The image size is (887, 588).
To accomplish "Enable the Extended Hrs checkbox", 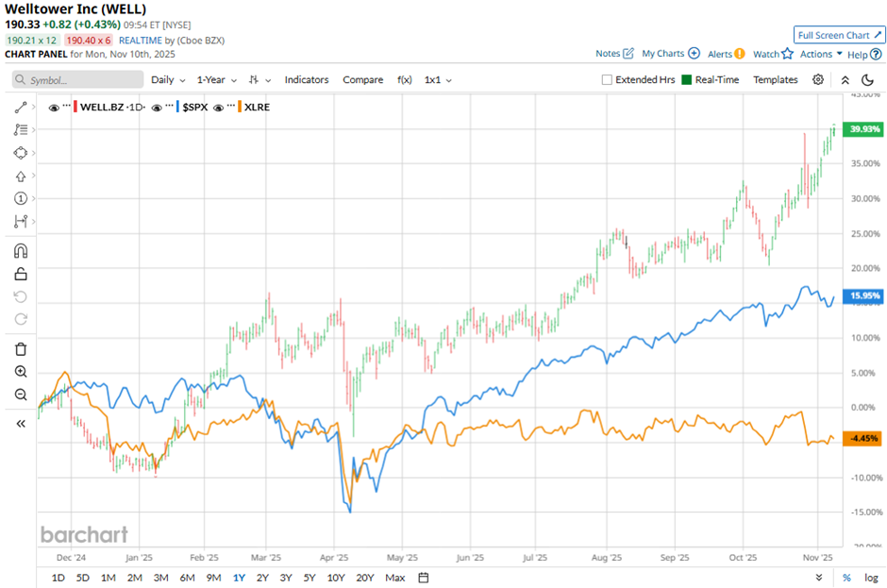I will coord(607,80).
